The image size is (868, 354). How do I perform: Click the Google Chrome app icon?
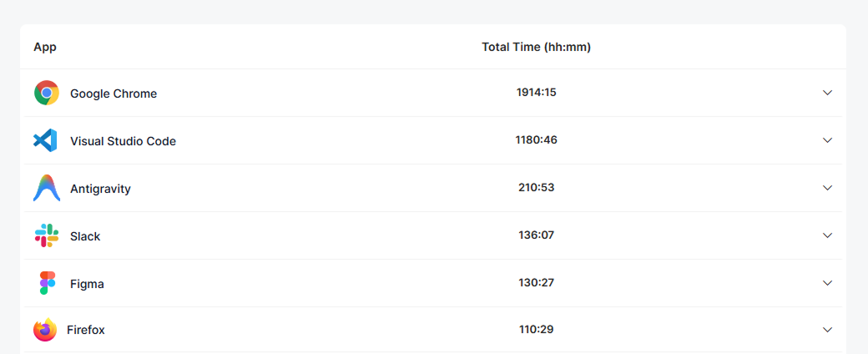[47, 93]
